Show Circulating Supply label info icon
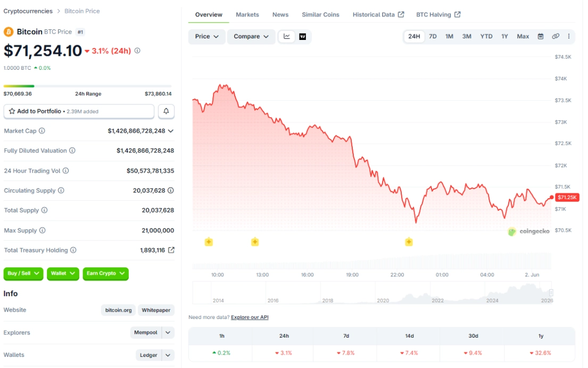Image resolution: width=588 pixels, height=368 pixels. [x=61, y=191]
